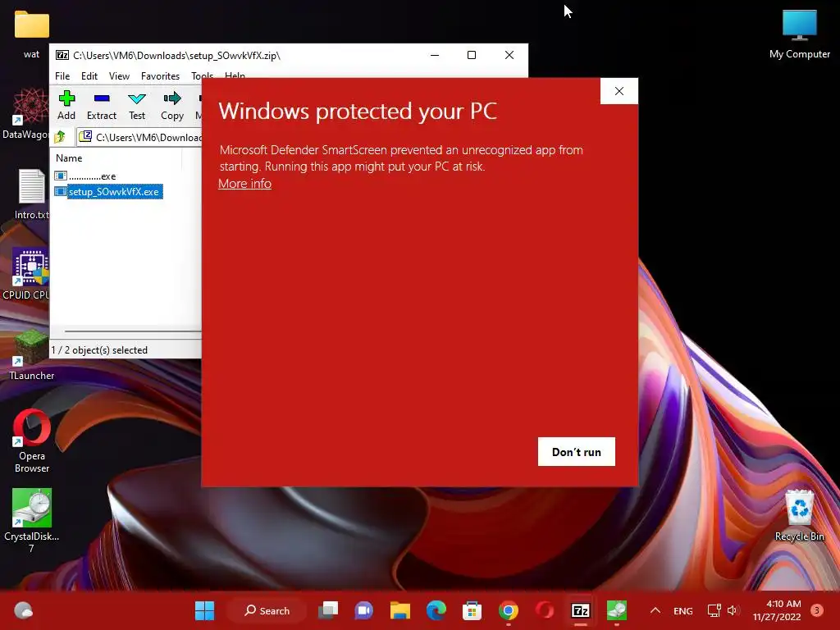The image size is (840, 630).
Task: Click the 7-Zip horizontal scrollbar
Action: 132,331
